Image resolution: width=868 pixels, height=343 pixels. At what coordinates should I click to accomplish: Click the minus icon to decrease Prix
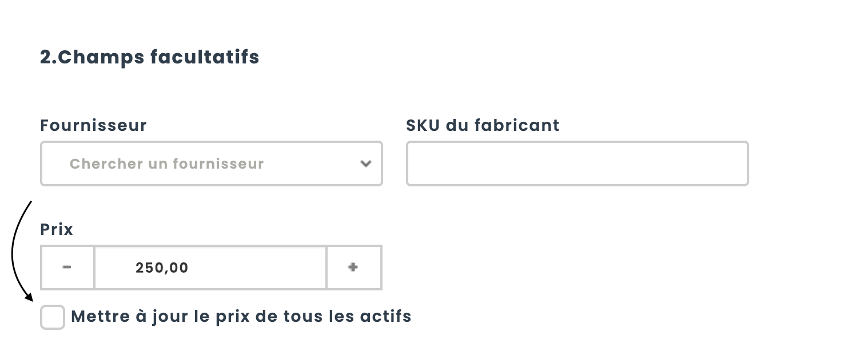67,268
